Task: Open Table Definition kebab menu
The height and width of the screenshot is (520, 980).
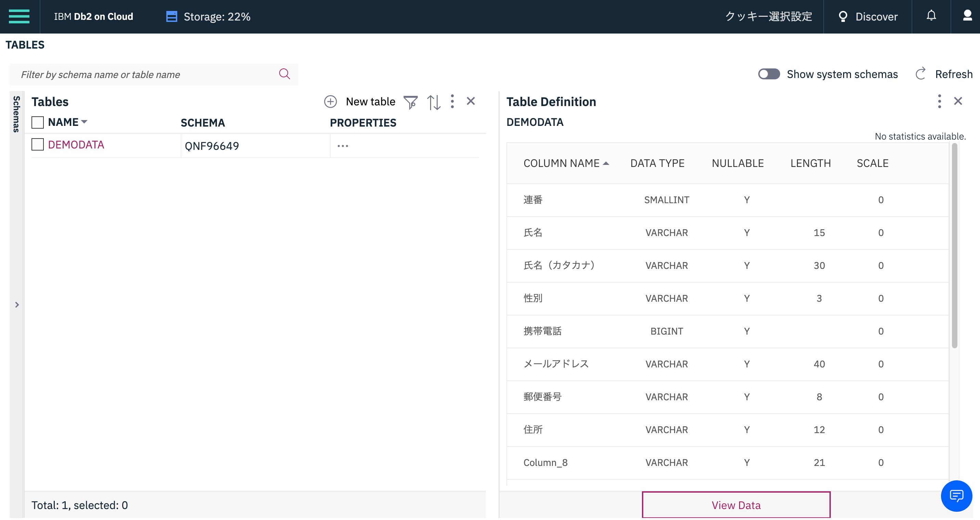Action: (x=939, y=102)
